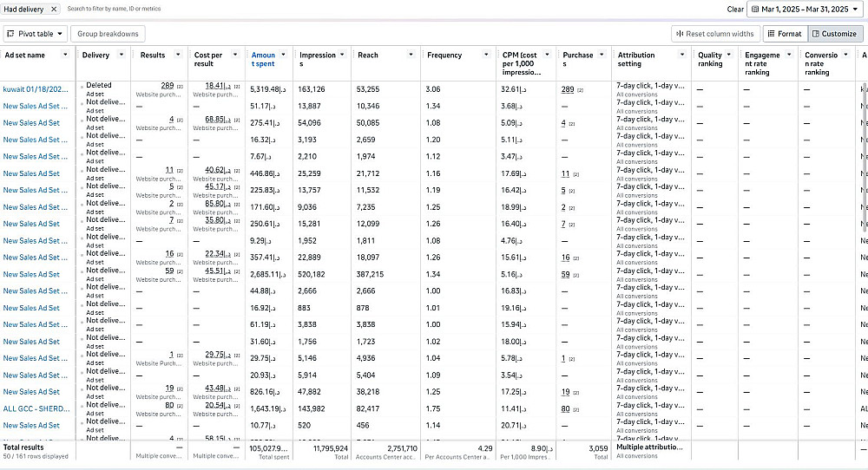This screenshot has height=470, width=868.
Task: Open Amount spent column menu arrow
Action: [x=284, y=54]
